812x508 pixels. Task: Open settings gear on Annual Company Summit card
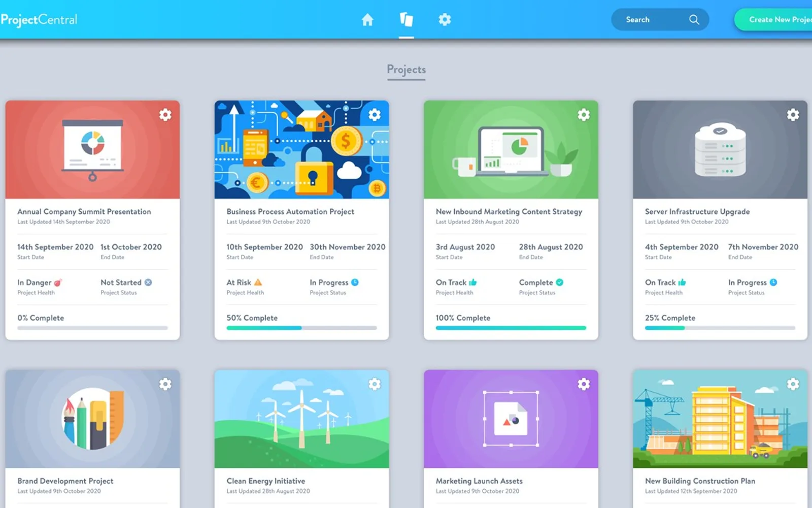[165, 115]
